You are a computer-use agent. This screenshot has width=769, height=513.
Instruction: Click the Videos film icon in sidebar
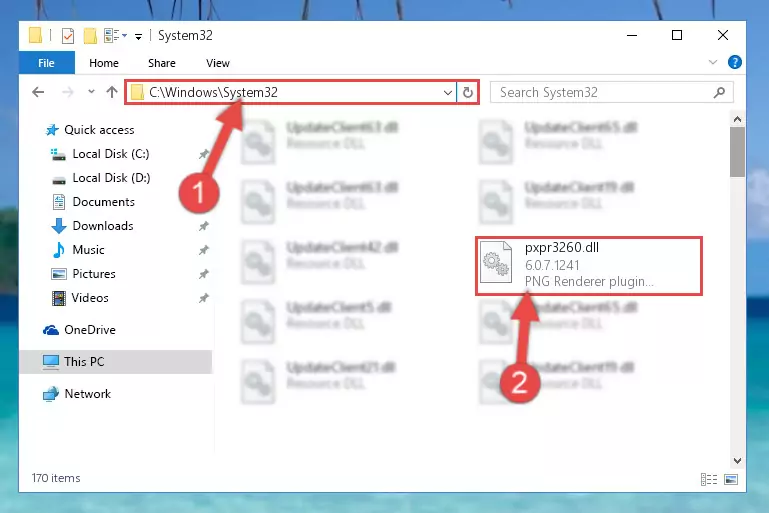[x=59, y=298]
